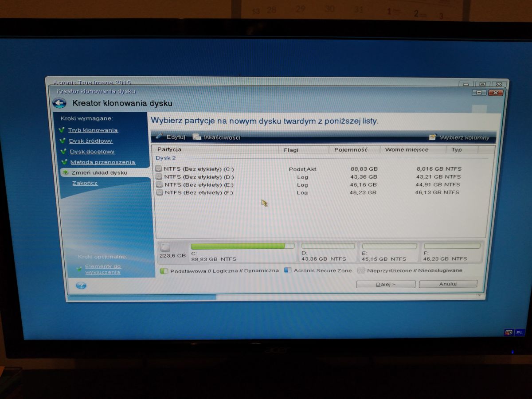Click partition icon for NTFS (F:) row
Screen dimensions: 532x399
[x=159, y=192]
